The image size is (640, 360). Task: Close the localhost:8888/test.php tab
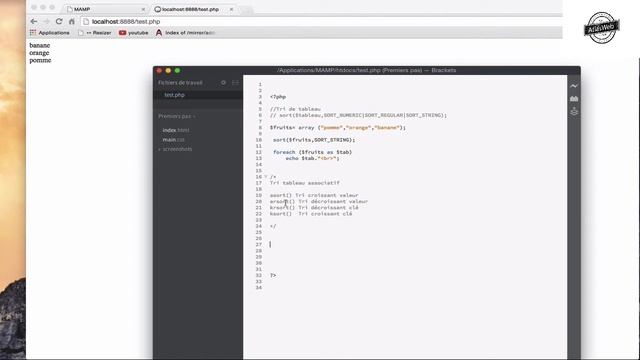point(231,9)
